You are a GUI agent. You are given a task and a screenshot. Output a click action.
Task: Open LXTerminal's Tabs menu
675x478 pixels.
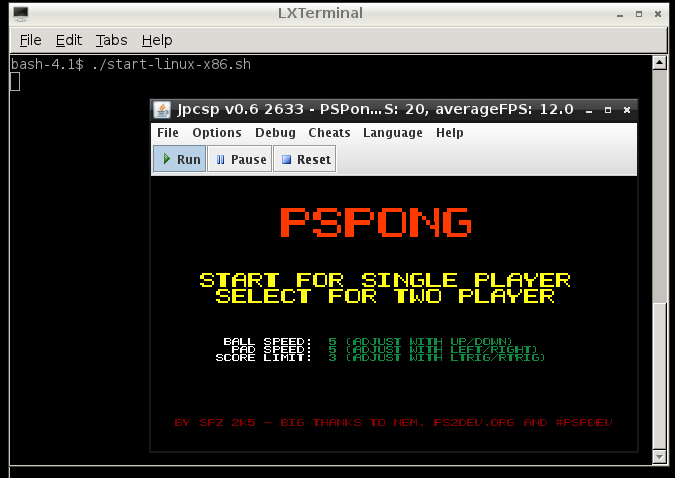coord(111,40)
